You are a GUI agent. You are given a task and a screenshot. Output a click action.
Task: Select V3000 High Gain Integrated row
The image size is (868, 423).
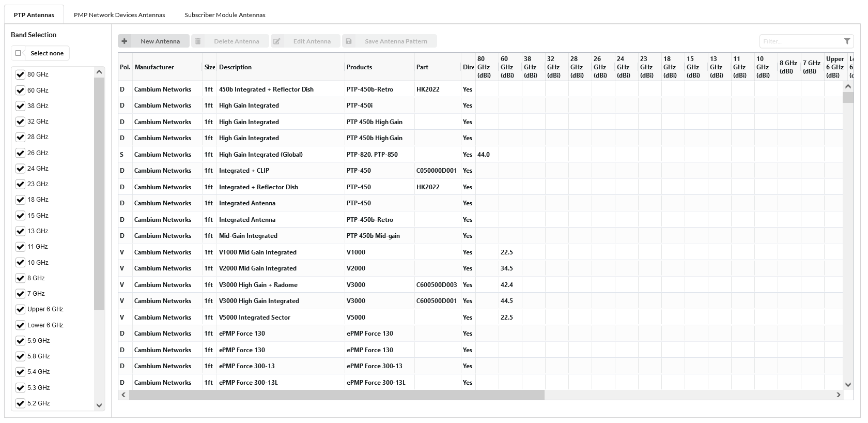click(x=480, y=301)
